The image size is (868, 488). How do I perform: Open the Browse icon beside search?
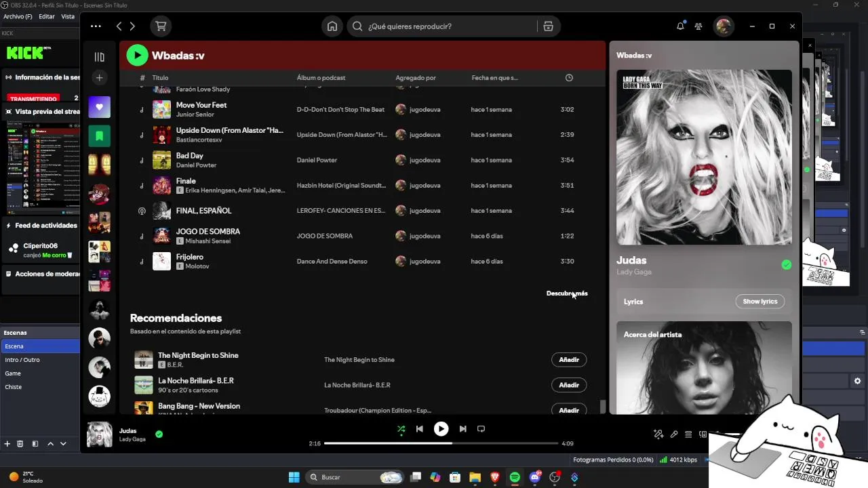548,26
